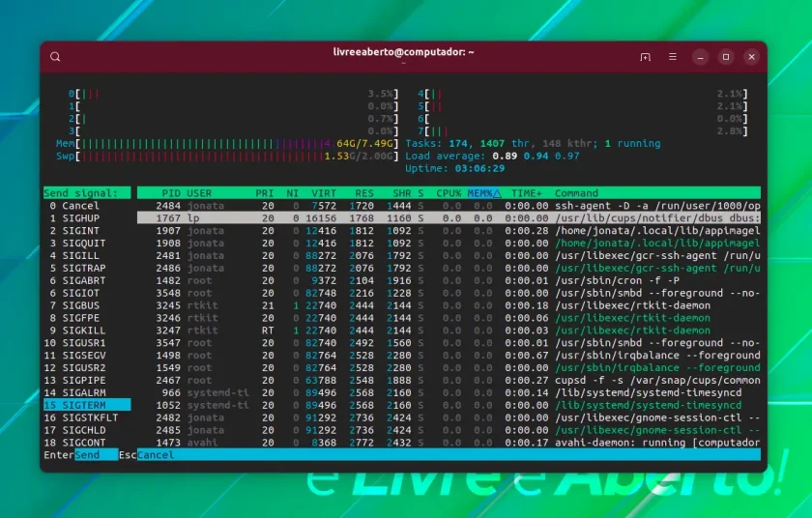Sort by the VIRT column header
The width and height of the screenshot is (812, 518).
pyautogui.click(x=324, y=193)
